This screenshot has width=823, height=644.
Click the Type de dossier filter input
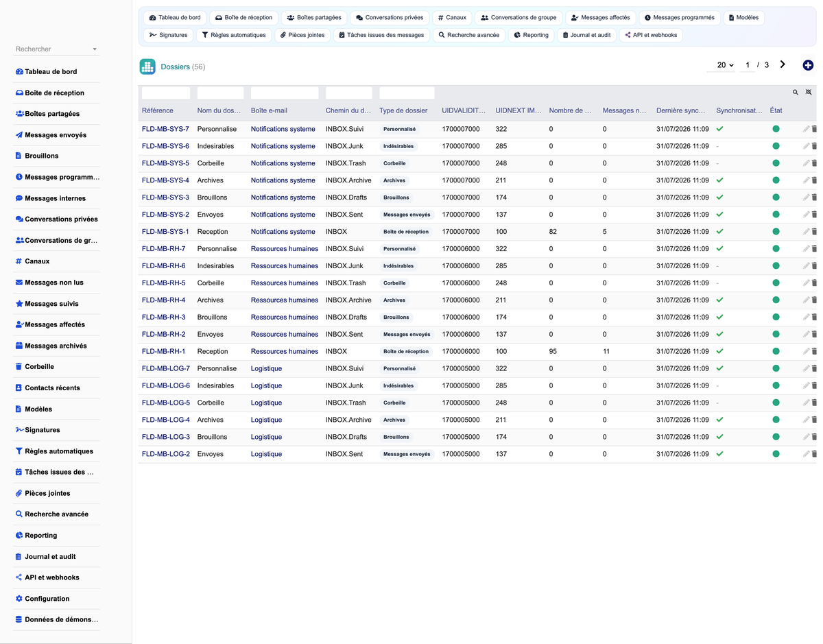point(407,93)
